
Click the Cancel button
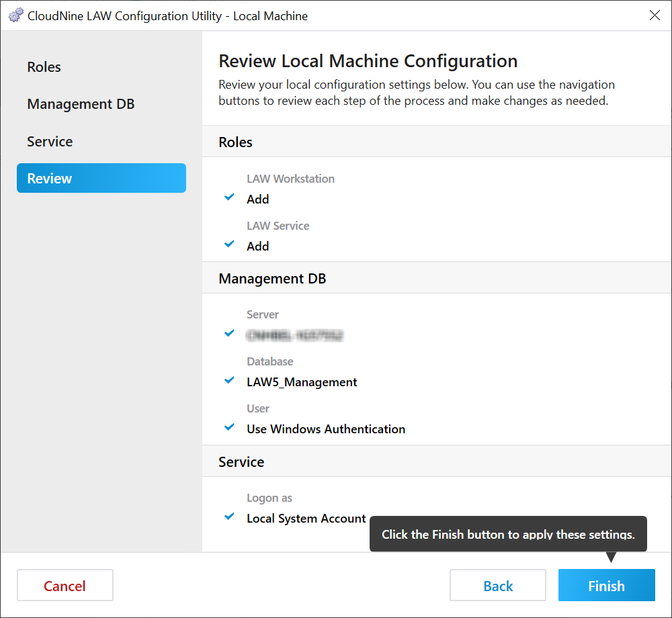[x=65, y=586]
